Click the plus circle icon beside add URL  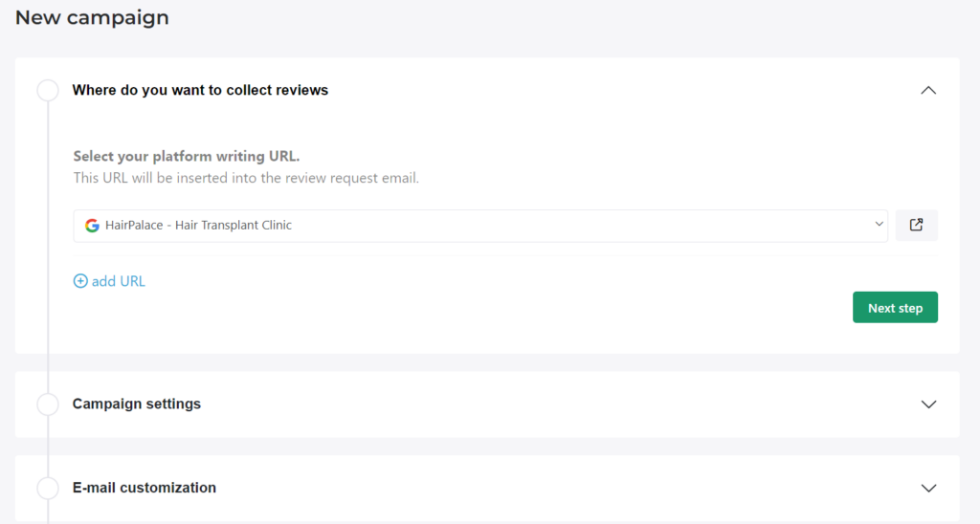[80, 281]
